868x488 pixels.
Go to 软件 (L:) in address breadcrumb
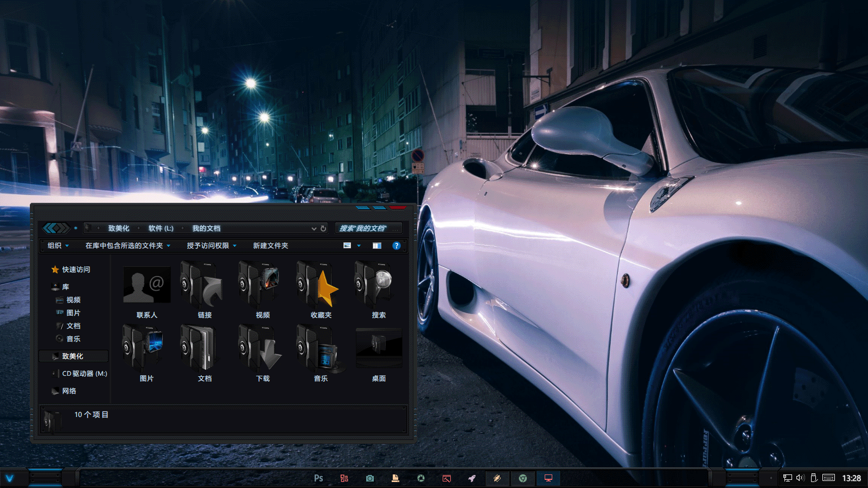tap(161, 228)
